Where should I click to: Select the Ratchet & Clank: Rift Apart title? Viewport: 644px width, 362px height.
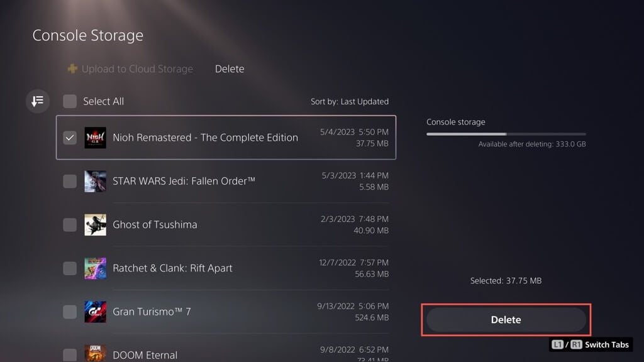pos(172,268)
